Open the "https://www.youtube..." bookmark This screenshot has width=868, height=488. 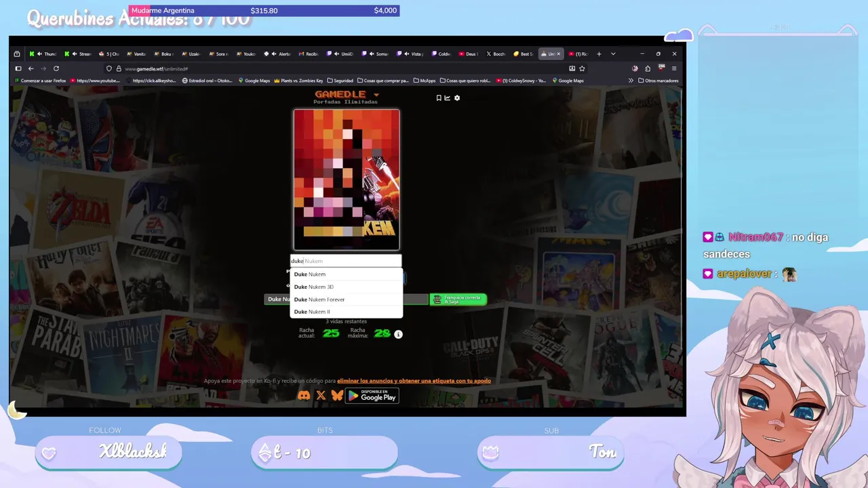pyautogui.click(x=94, y=81)
